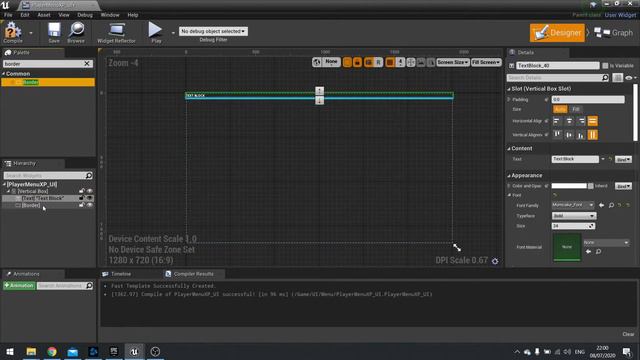Image resolution: width=640 pixels, height=360 pixels.
Task: Select the Border item in the hierarchy
Action: click(x=31, y=205)
